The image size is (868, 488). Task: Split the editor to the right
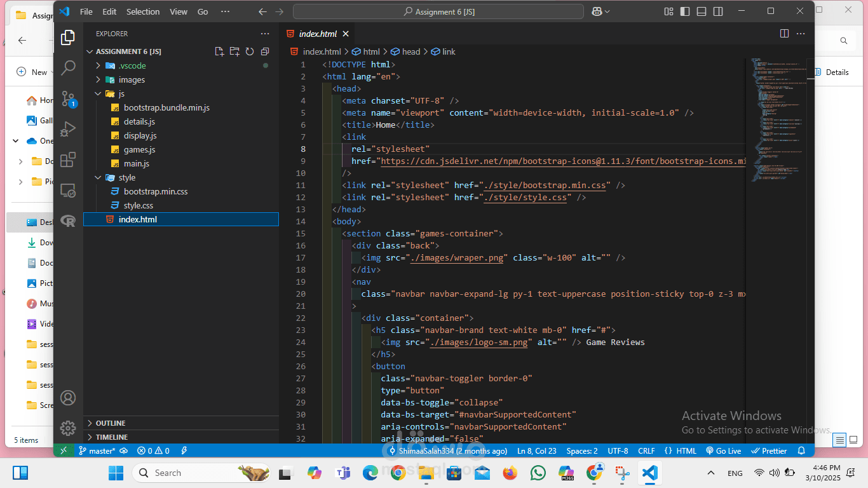pos(784,34)
